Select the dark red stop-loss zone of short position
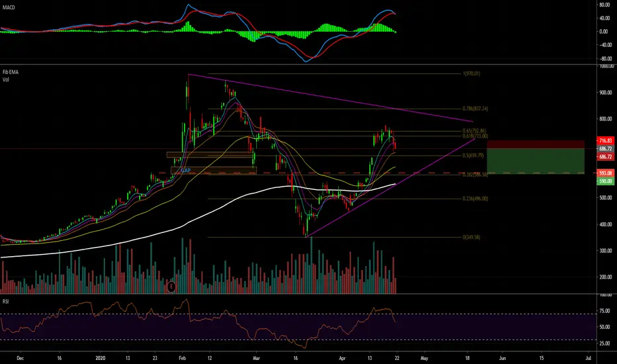This screenshot has height=364, width=617. pos(536,144)
